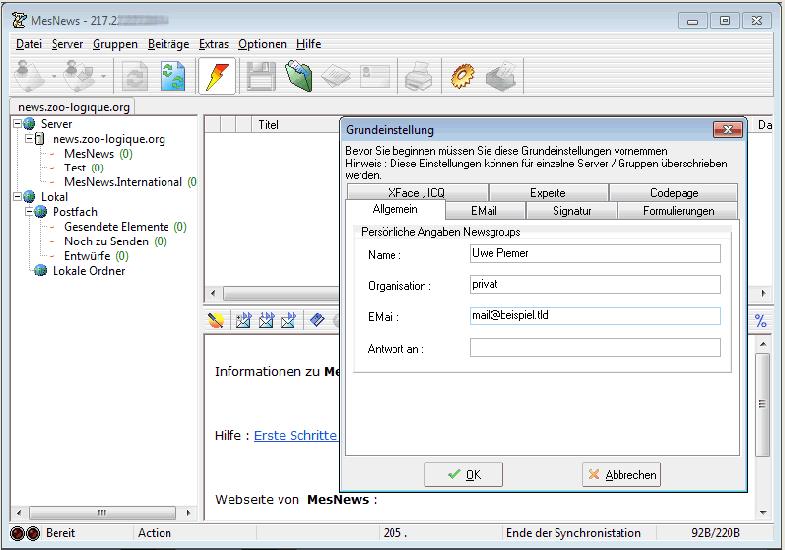Click the orange gear settings icon

pos(461,77)
